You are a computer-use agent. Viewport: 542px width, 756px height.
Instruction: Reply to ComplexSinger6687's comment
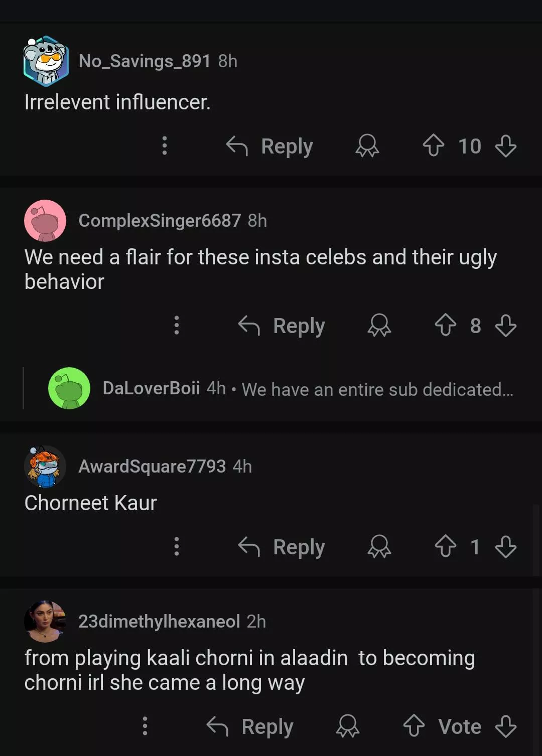(282, 325)
